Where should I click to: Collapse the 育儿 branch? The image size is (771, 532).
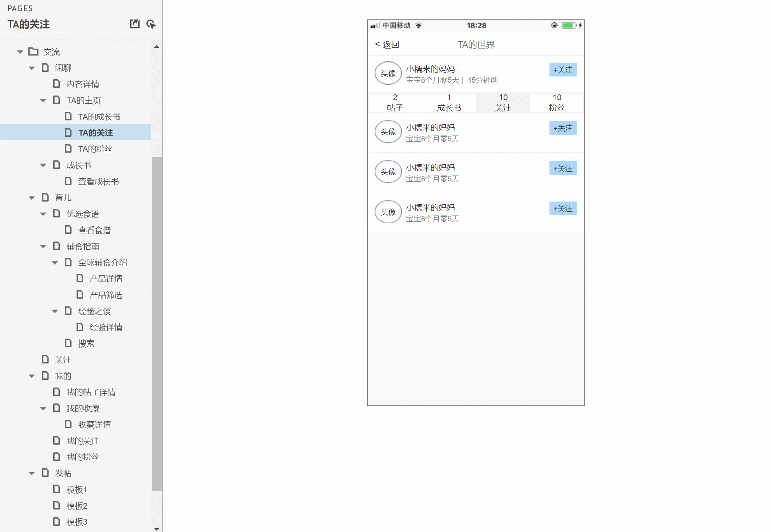point(32,198)
